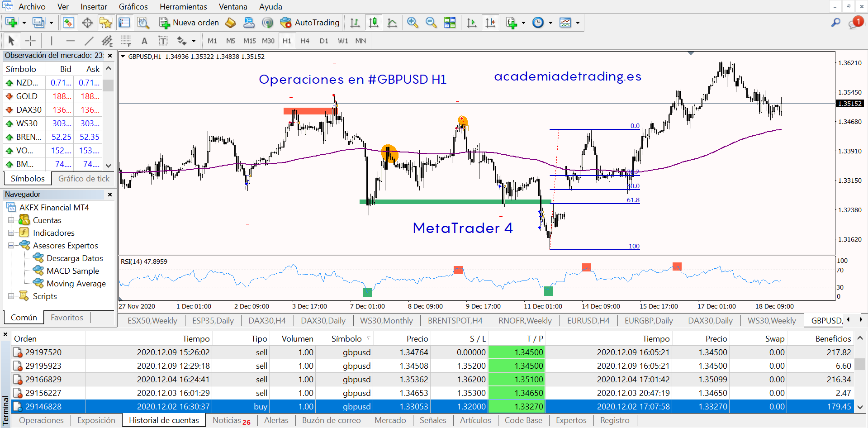Open the Gráficos menu
Viewport: 868px width, 428px height.
tap(133, 7)
